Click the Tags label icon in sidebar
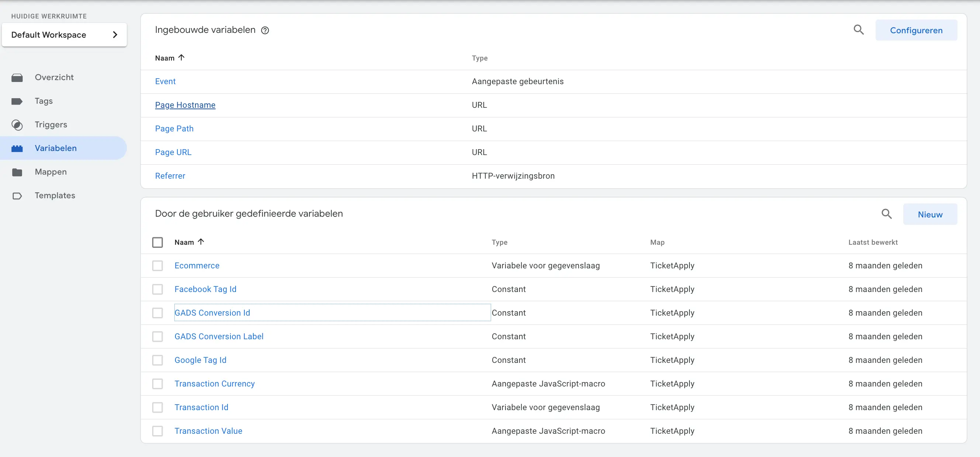Image resolution: width=980 pixels, height=457 pixels. (17, 101)
